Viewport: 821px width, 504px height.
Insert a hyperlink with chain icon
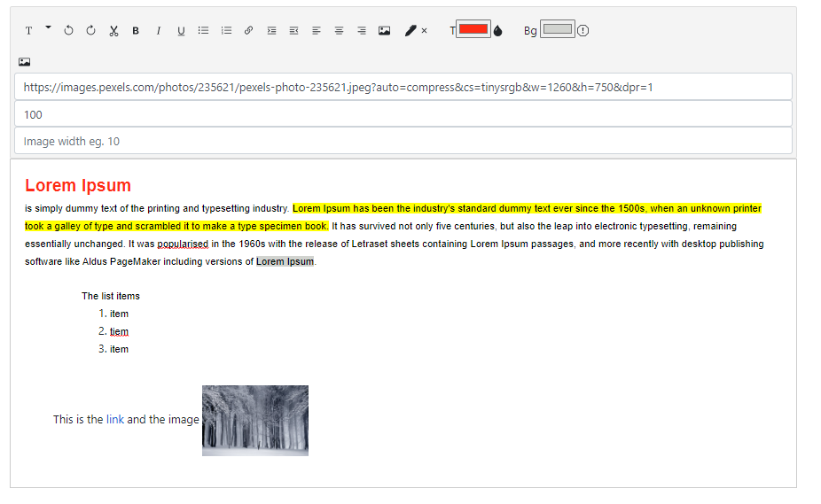(x=249, y=31)
